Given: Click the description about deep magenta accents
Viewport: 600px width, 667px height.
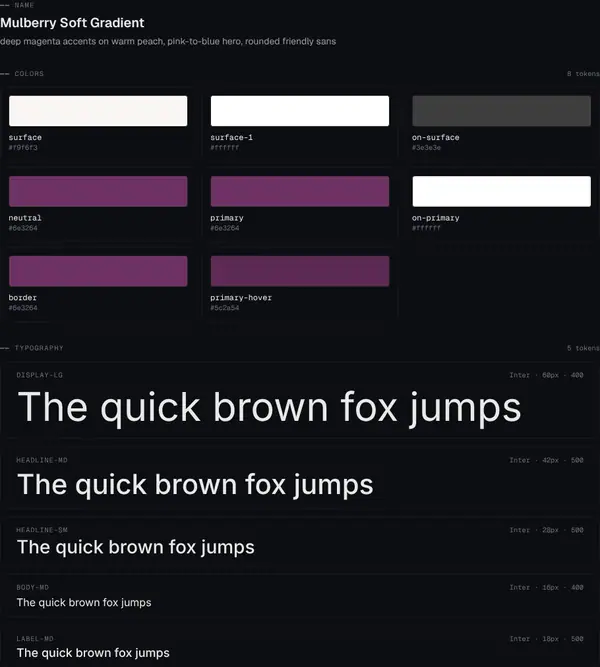Looking at the screenshot, I should [x=168, y=41].
